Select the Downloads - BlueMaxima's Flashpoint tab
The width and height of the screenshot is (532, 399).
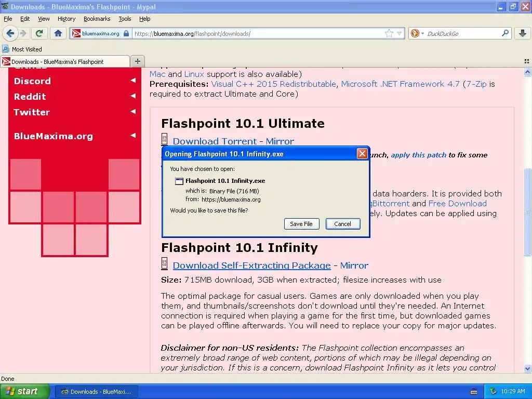coord(65,61)
